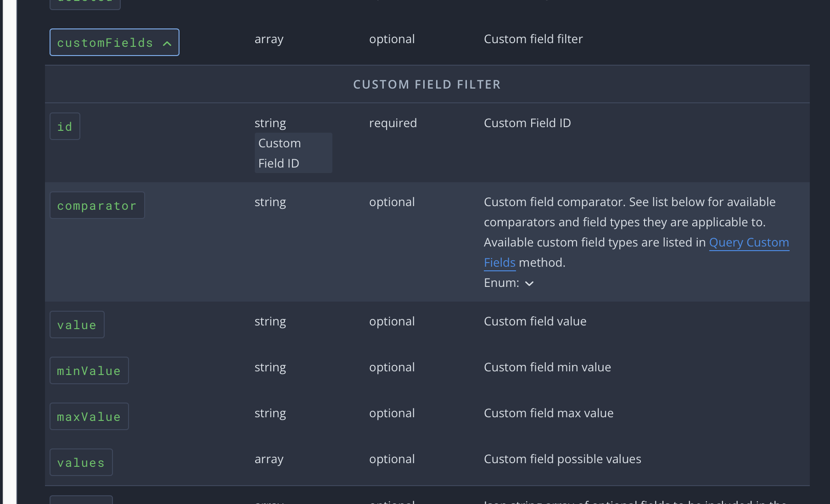830x504 pixels.
Task: Click the comparator parameter badge
Action: [x=97, y=206]
